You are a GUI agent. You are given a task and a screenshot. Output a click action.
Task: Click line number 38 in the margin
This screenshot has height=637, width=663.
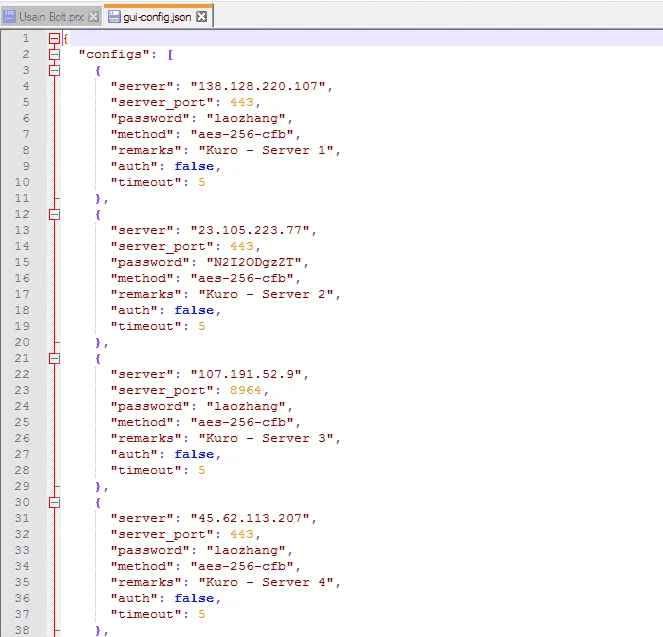tap(22, 631)
